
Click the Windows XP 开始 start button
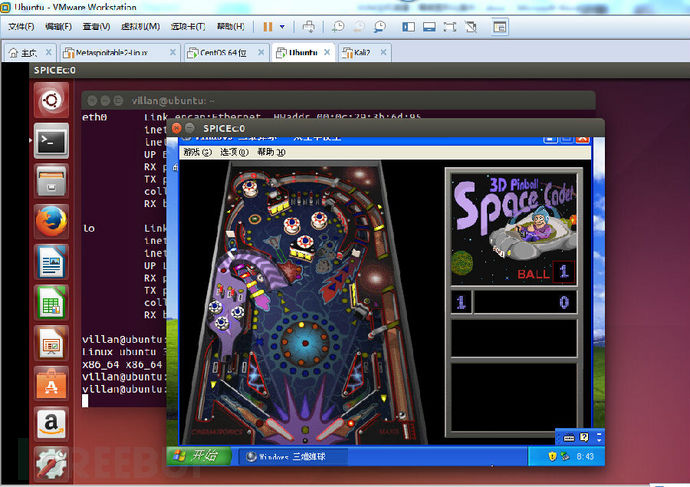199,456
